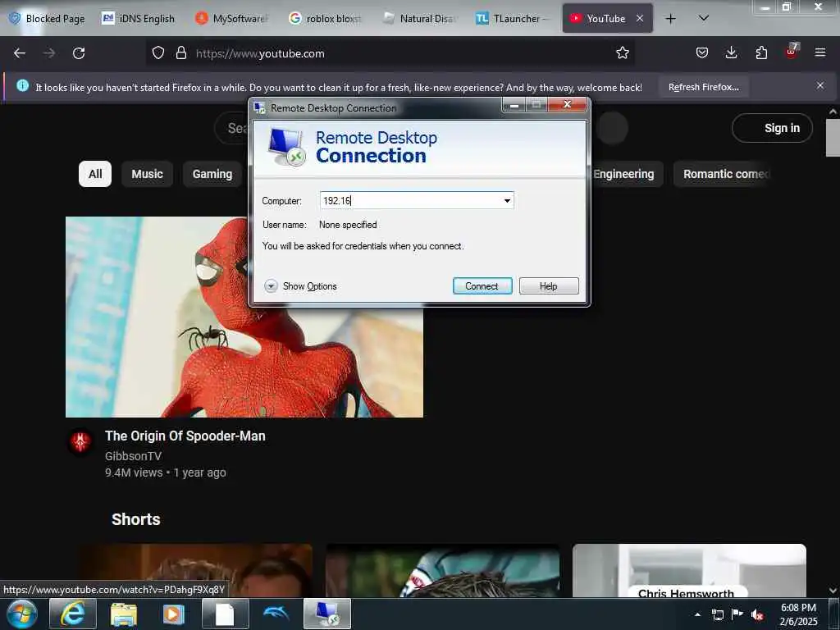This screenshot has height=630, width=840.
Task: Switch to the TLauncher tab
Action: click(512, 19)
